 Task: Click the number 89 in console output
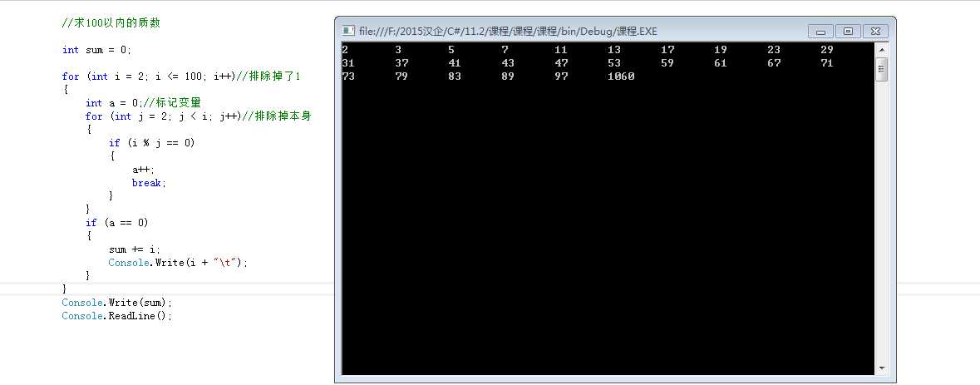click(x=508, y=77)
